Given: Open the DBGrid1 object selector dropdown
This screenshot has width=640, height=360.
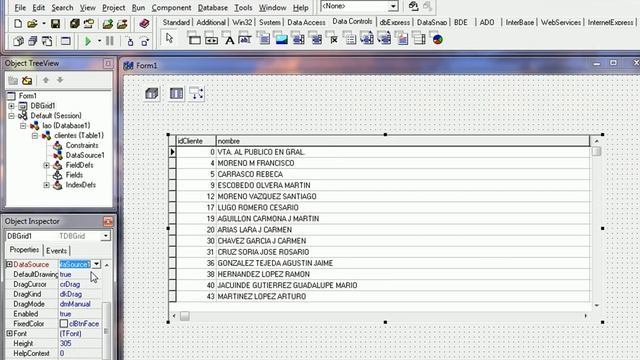Looking at the screenshot, I should click(106, 236).
